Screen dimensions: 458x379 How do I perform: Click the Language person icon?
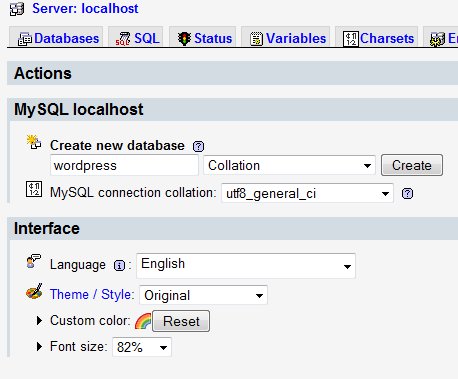click(34, 261)
